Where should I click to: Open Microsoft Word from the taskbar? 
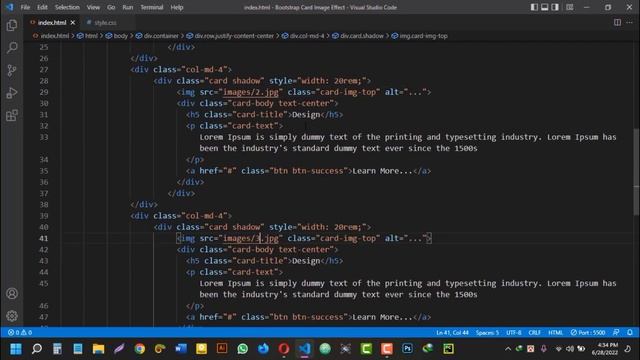click(x=181, y=349)
